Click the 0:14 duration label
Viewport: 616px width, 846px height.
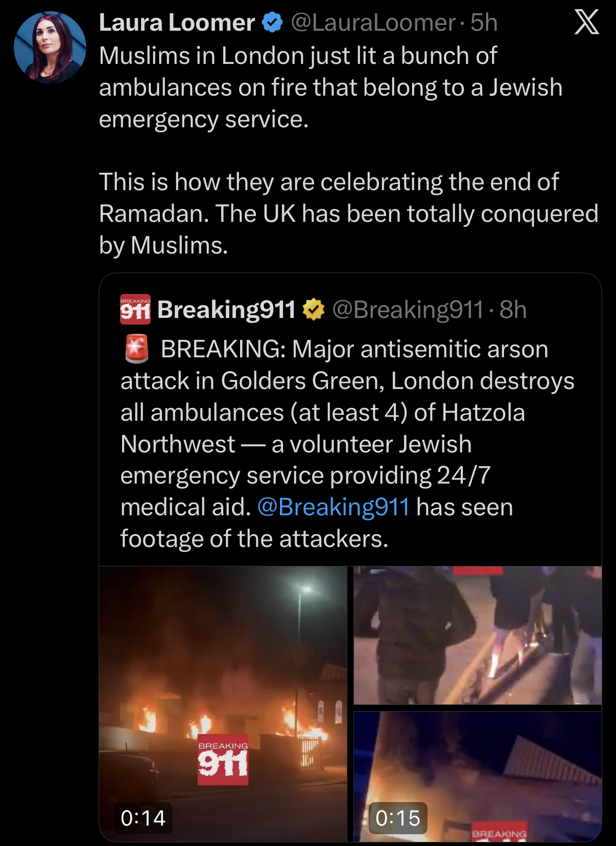point(143,818)
